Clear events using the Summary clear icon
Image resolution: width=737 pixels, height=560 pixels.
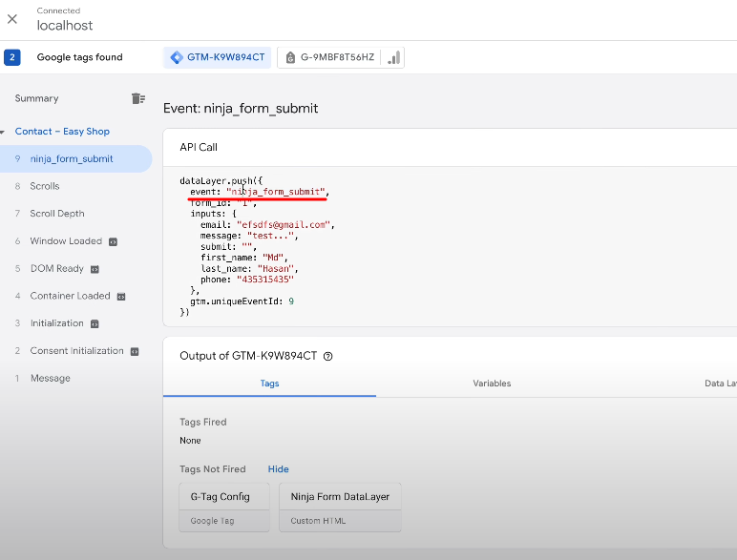(x=138, y=98)
